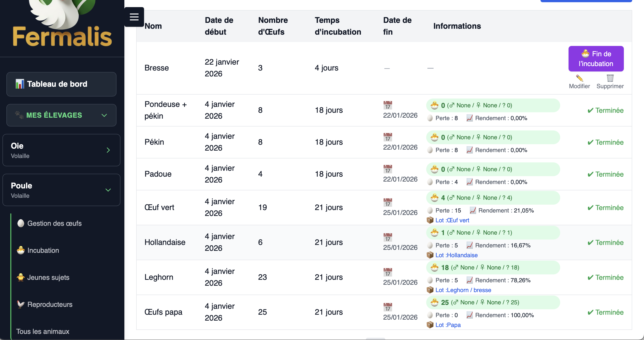Open the Incubation menu item

click(43, 250)
